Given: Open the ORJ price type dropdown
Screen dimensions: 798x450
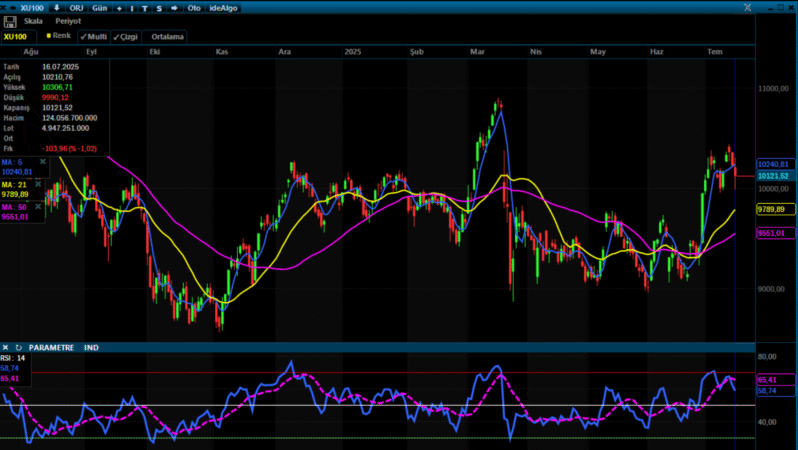Looking at the screenshot, I should (x=76, y=7).
